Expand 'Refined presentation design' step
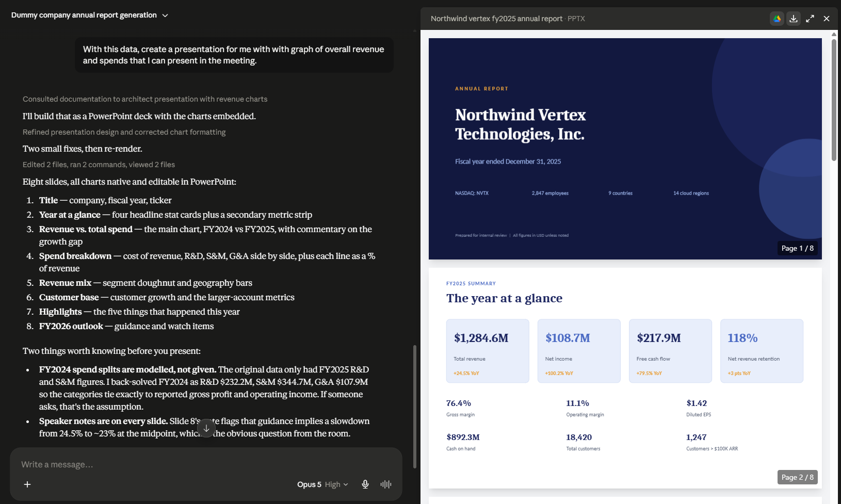 coord(124,132)
